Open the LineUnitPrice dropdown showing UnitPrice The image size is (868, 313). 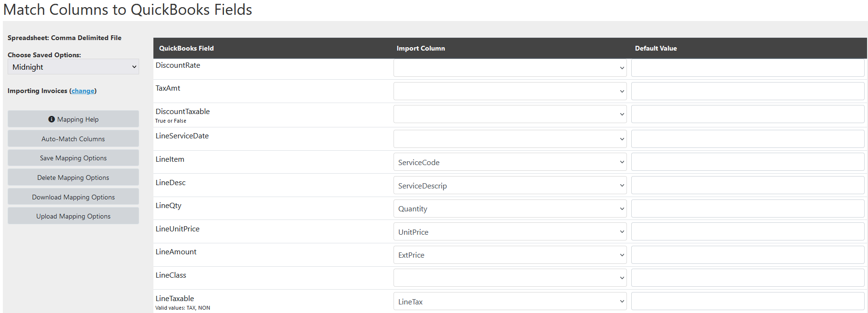(x=510, y=231)
